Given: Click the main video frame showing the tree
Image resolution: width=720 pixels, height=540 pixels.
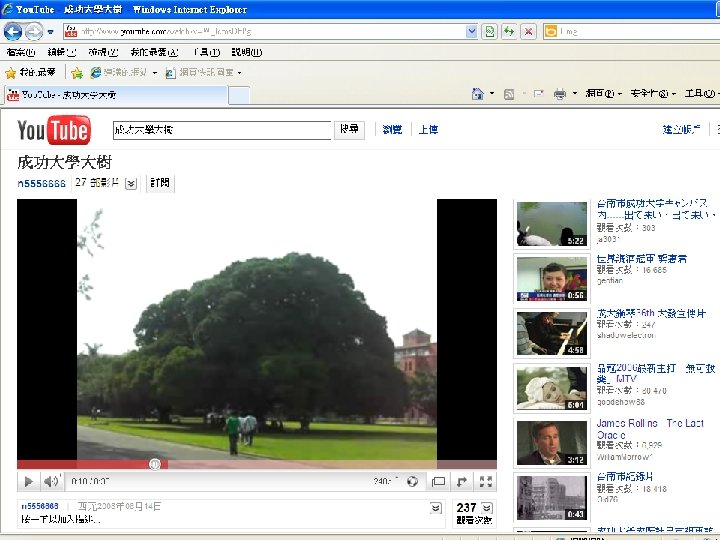Looking at the screenshot, I should point(257,330).
